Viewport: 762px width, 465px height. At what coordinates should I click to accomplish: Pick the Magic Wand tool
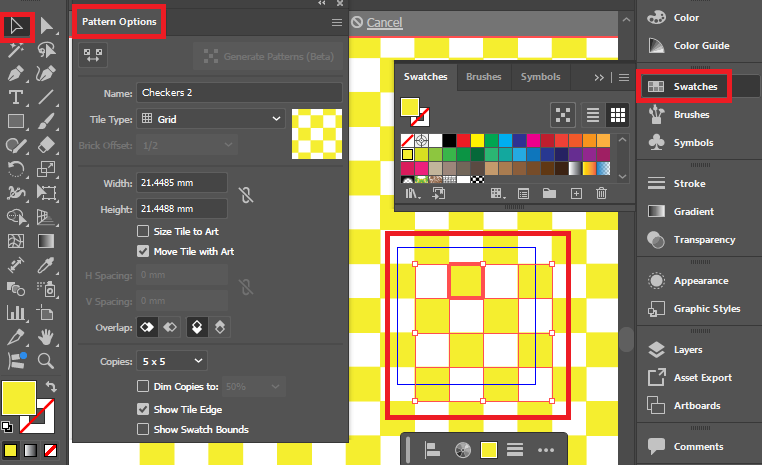16,50
